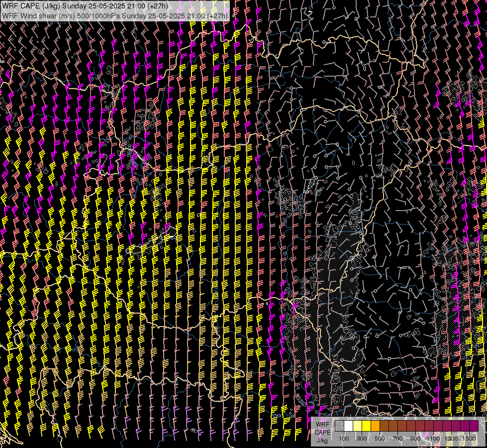Click the '1500' legend tick label

click(469, 439)
